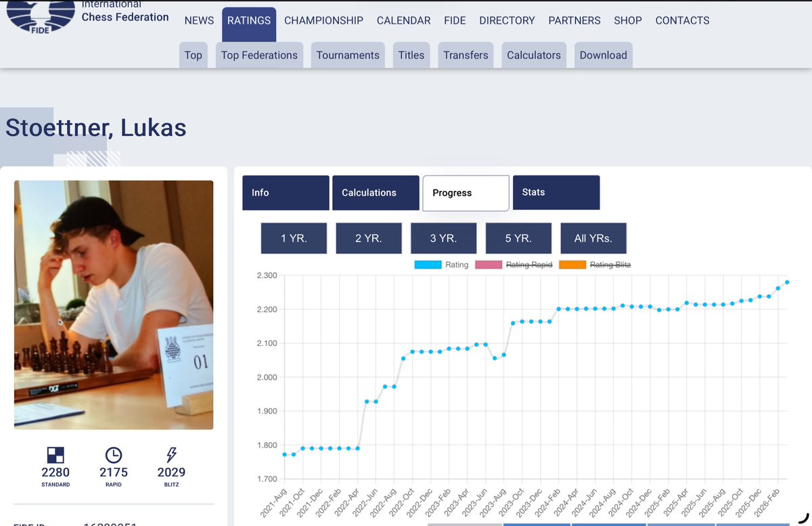The image size is (812, 526).
Task: Click the first 2021-Aug data point
Action: (284, 454)
